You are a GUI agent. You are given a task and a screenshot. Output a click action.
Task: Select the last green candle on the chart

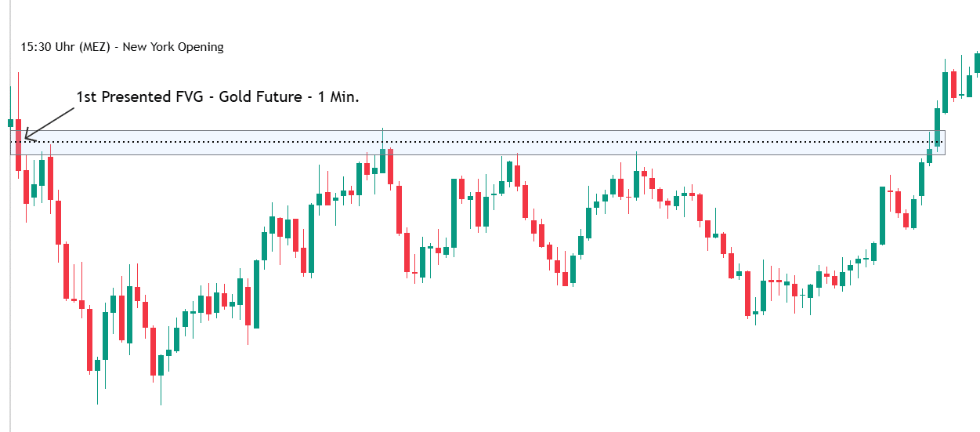click(977, 63)
